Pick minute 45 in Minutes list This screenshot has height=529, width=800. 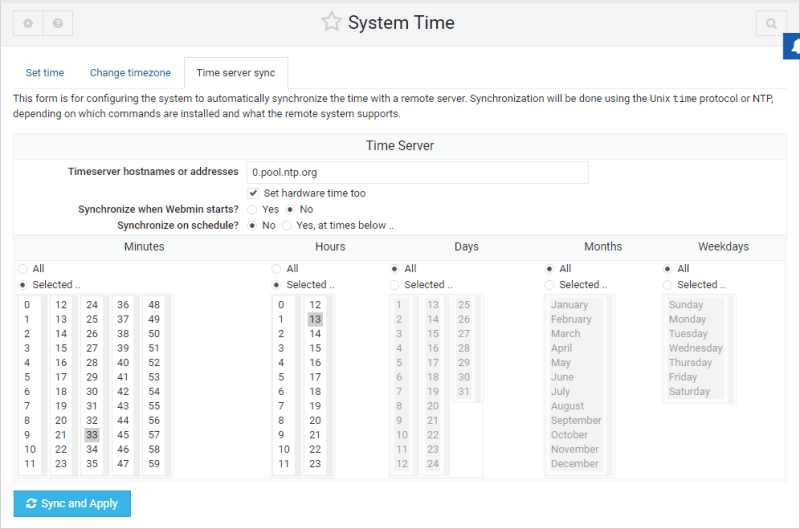[x=123, y=435]
